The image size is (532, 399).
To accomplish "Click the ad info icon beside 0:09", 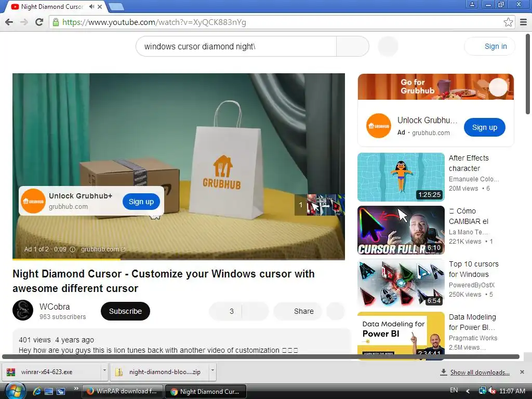I will click(72, 249).
